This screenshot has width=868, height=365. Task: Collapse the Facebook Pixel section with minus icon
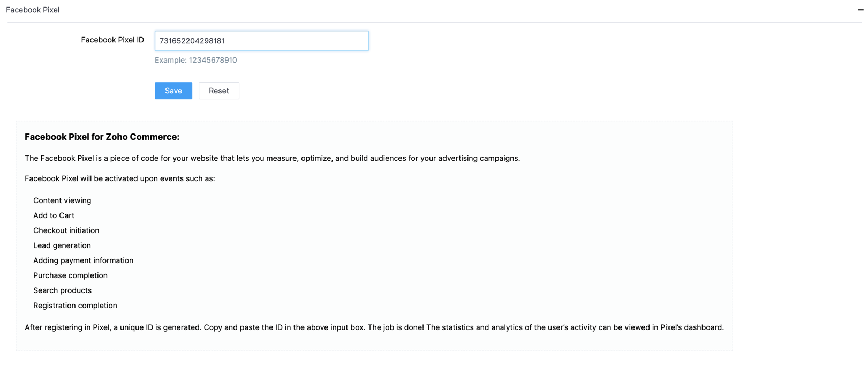tap(861, 10)
